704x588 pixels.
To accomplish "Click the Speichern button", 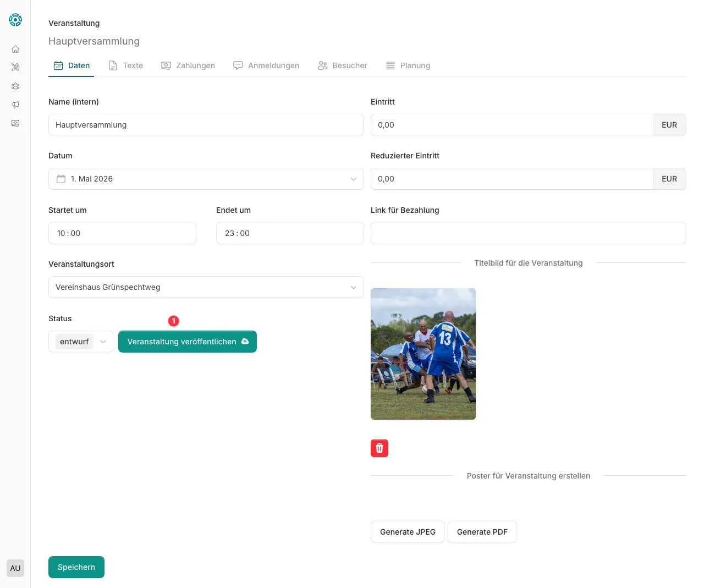I will [x=76, y=567].
